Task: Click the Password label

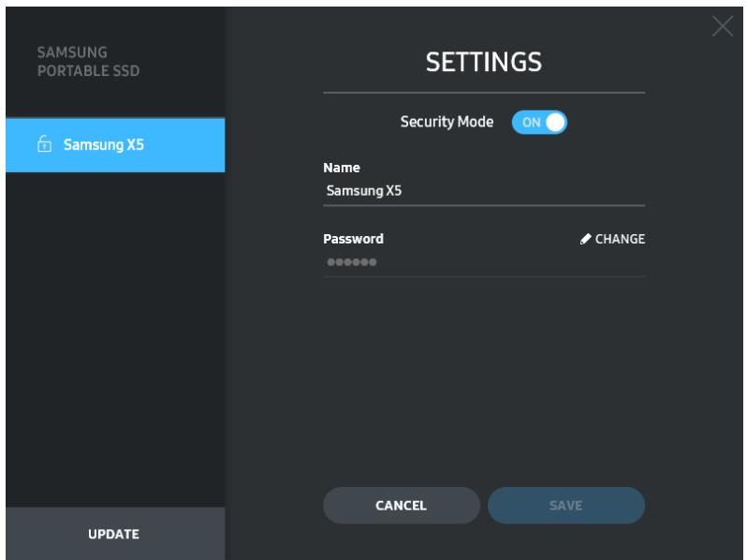Action: point(353,239)
